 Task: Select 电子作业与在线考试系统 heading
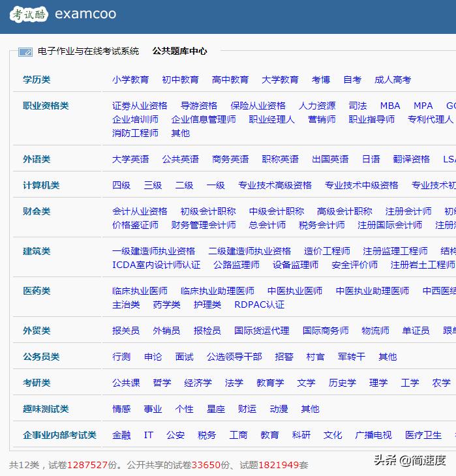(88, 51)
